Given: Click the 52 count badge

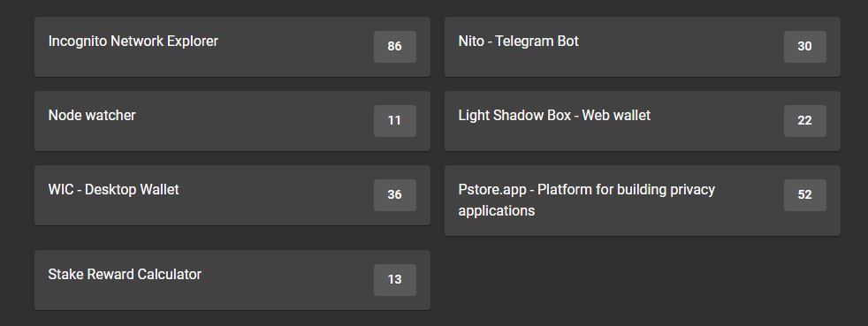Looking at the screenshot, I should (805, 195).
